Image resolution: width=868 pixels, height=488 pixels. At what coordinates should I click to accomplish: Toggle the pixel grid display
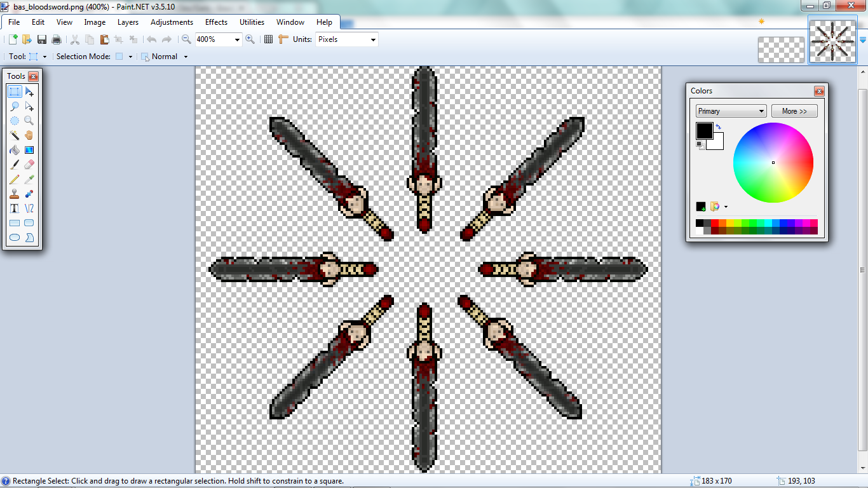point(268,39)
